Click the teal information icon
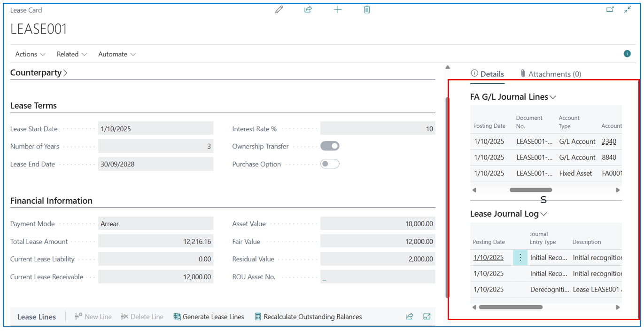Screen dimensions: 644x331 tap(627, 54)
